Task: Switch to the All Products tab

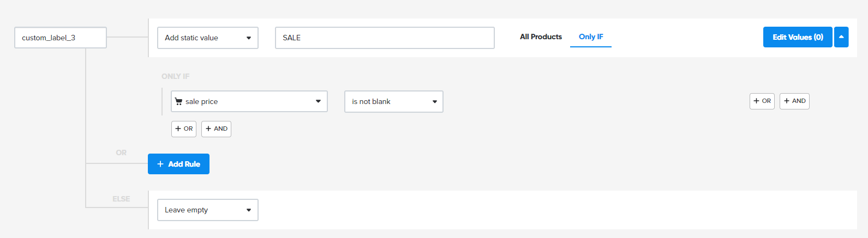Action: point(541,36)
